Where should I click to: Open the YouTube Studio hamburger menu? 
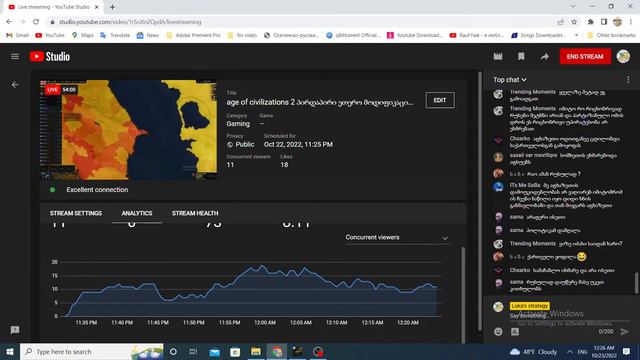click(x=15, y=56)
